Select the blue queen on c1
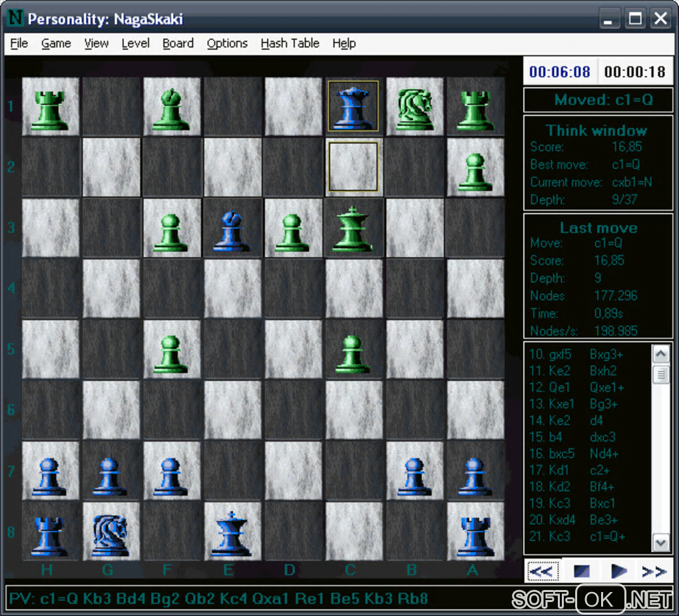 coord(353,106)
